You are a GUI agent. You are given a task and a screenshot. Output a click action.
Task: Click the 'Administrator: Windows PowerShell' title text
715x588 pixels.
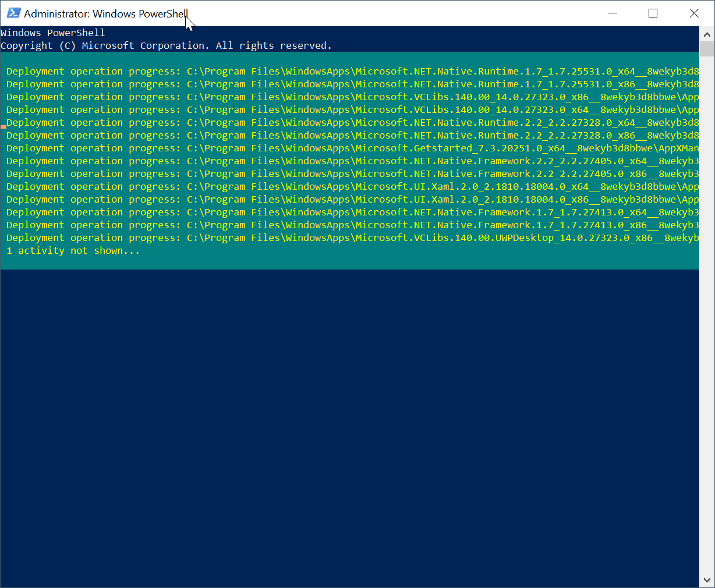point(105,13)
